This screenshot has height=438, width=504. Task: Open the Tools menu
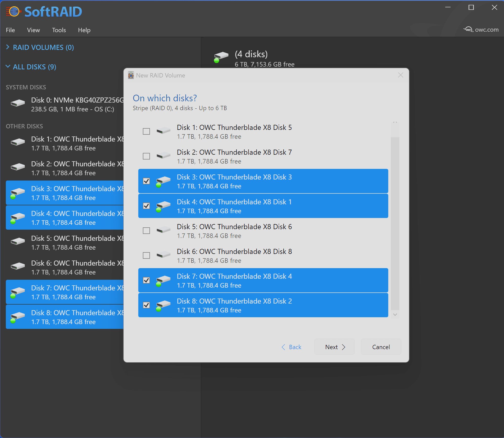pos(59,30)
